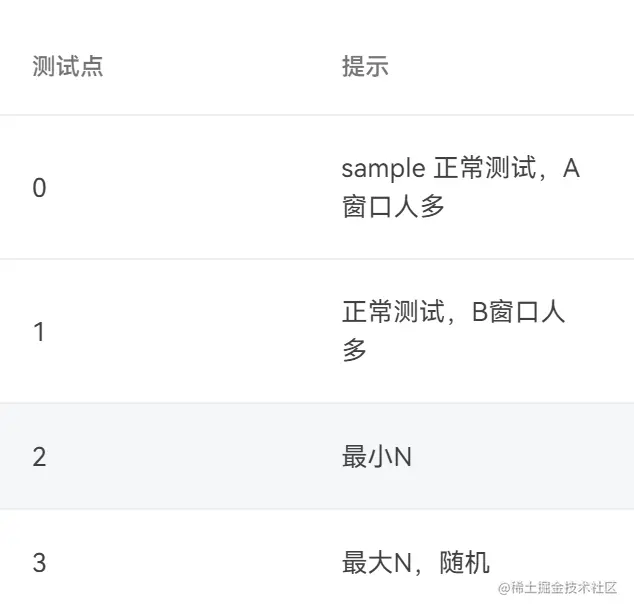Click the 最大N text in last row

click(x=377, y=563)
